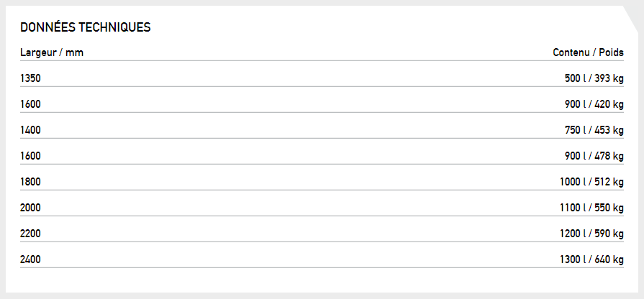The height and width of the screenshot is (299, 644).
Task: Select the 1350 width value
Action: [x=30, y=78]
